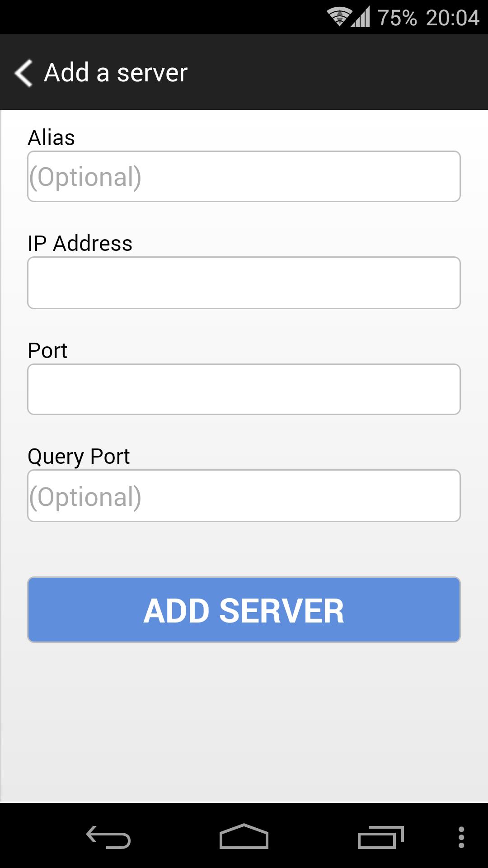Select the Query Port label
Viewport: 488px width, 868px height.
[x=78, y=457]
